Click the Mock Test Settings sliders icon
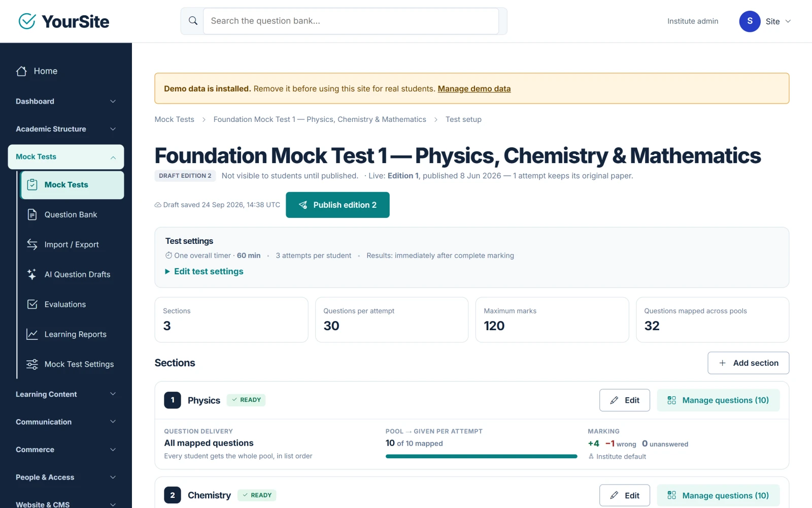This screenshot has height=508, width=812. tap(32, 364)
